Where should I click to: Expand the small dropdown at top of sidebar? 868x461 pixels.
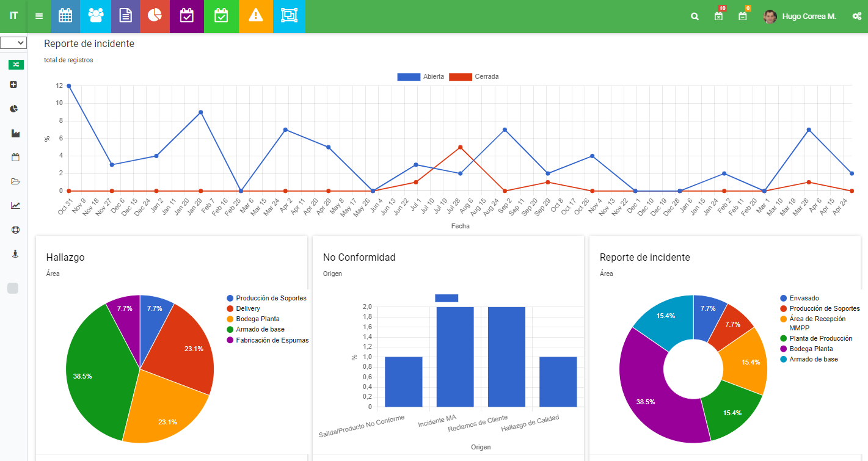(x=13, y=43)
